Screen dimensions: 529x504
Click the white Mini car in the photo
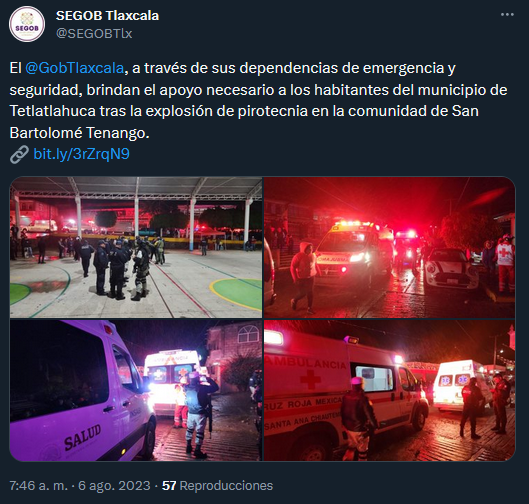pyautogui.click(x=450, y=269)
